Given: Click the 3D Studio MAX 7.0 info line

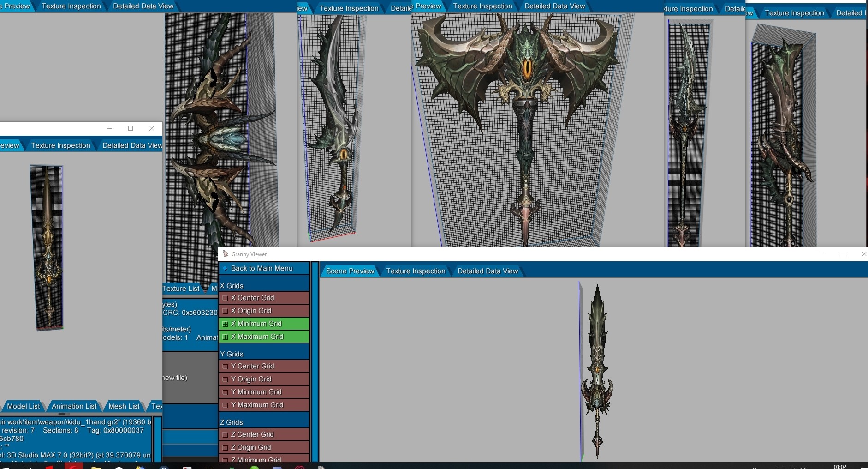Looking at the screenshot, I should [76, 455].
